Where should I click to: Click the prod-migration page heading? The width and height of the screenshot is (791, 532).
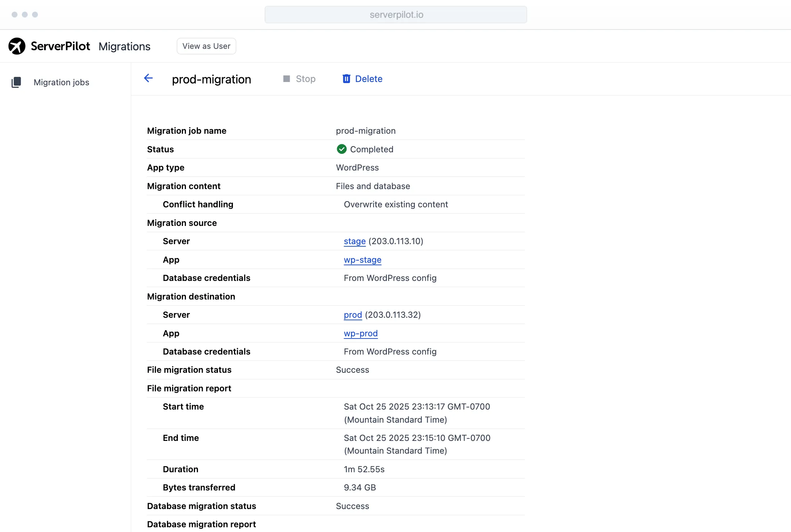[x=211, y=79]
